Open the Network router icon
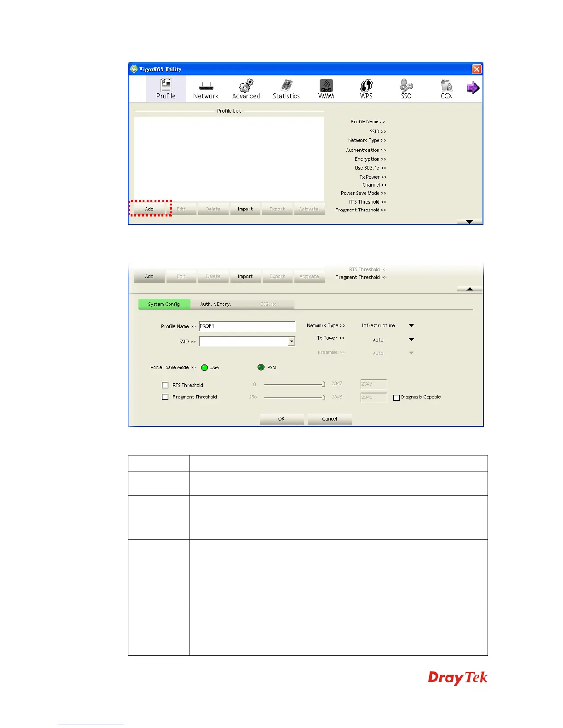563x728 pixels. [206, 89]
